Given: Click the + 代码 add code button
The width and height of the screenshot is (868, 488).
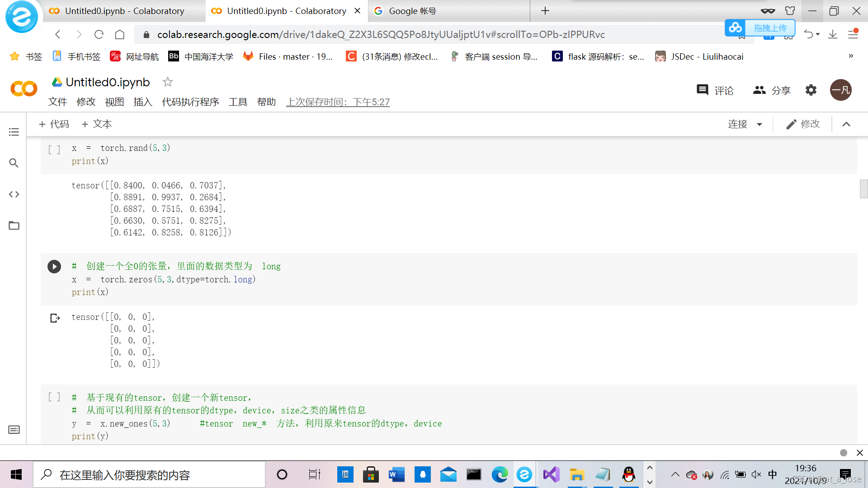Looking at the screenshot, I should click(54, 124).
